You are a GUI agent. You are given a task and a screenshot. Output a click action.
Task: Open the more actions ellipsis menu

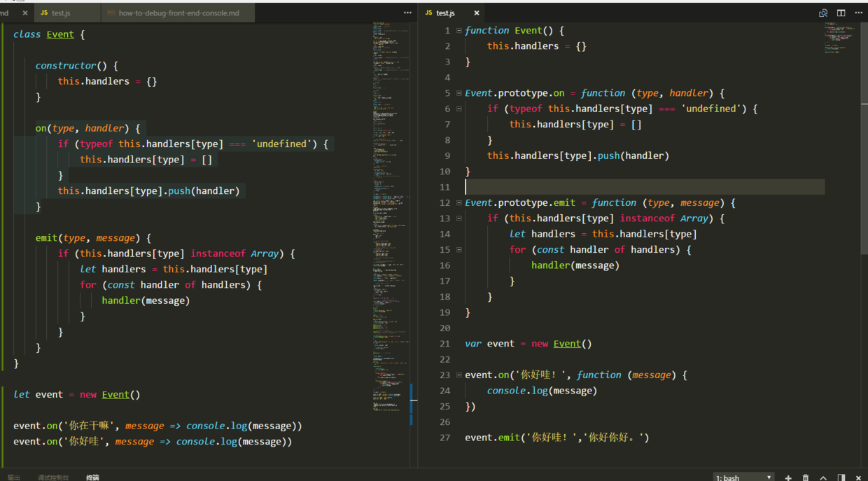(x=858, y=12)
